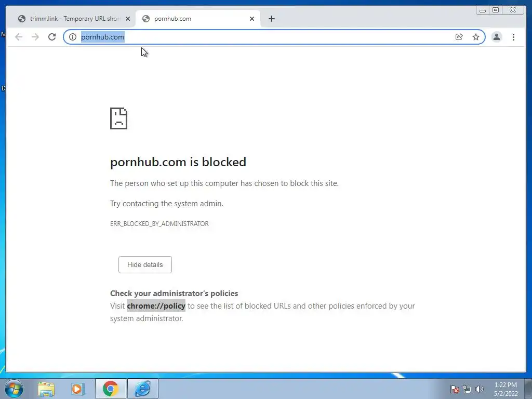Bookmark this tab with the star icon
This screenshot has width=532, height=399.
coord(476,37)
